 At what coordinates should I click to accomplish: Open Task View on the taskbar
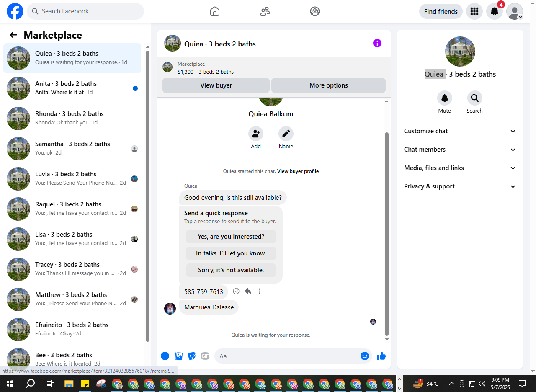tap(50, 383)
